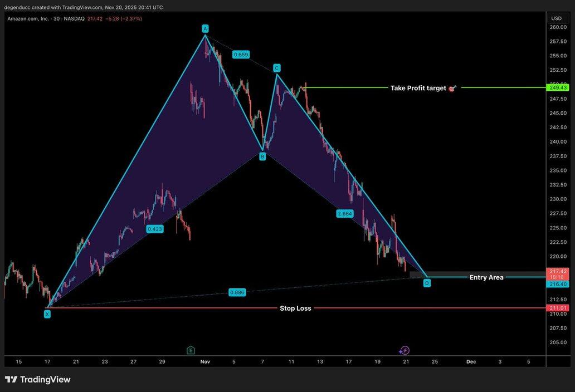Click the purple lightning event icon
Image resolution: width=575 pixels, height=392 pixels.
405,350
